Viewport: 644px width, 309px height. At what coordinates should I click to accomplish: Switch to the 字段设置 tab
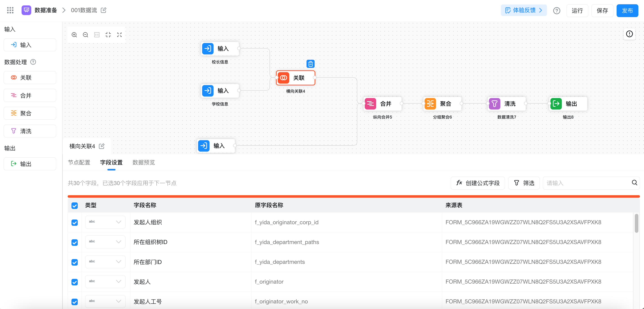[111, 162]
